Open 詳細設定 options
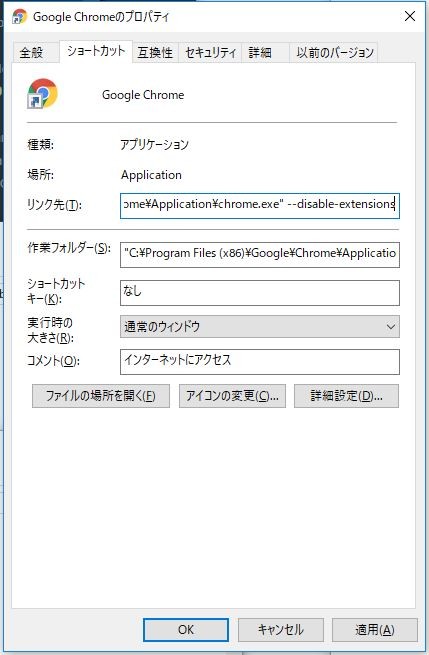The image size is (429, 655). coord(346,396)
